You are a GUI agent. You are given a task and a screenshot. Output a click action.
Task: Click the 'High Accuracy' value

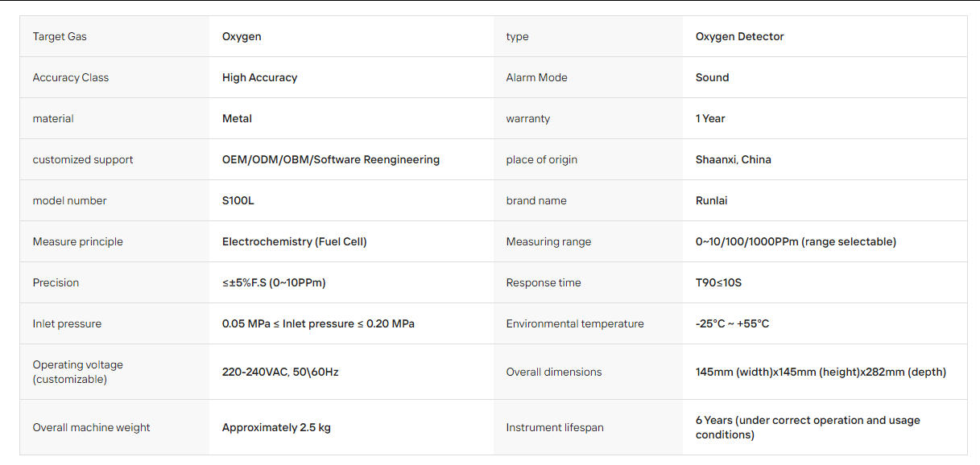pyautogui.click(x=259, y=77)
